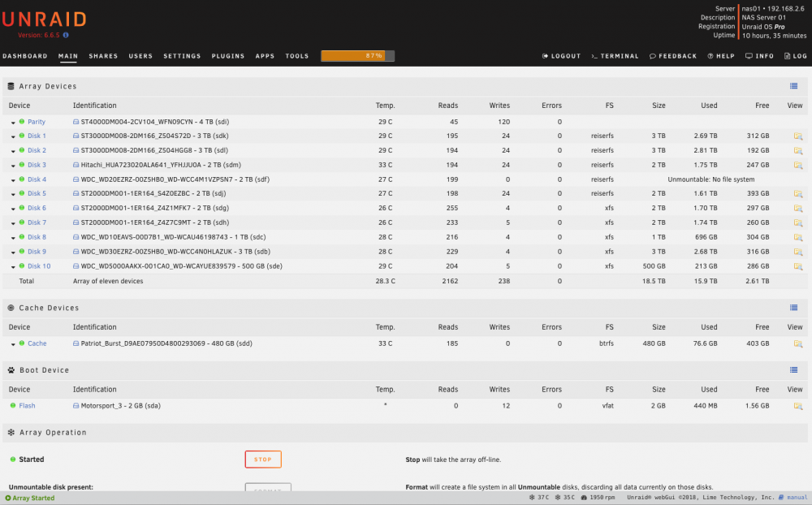Switch to the Tools tab
The image size is (812, 505).
(x=296, y=56)
